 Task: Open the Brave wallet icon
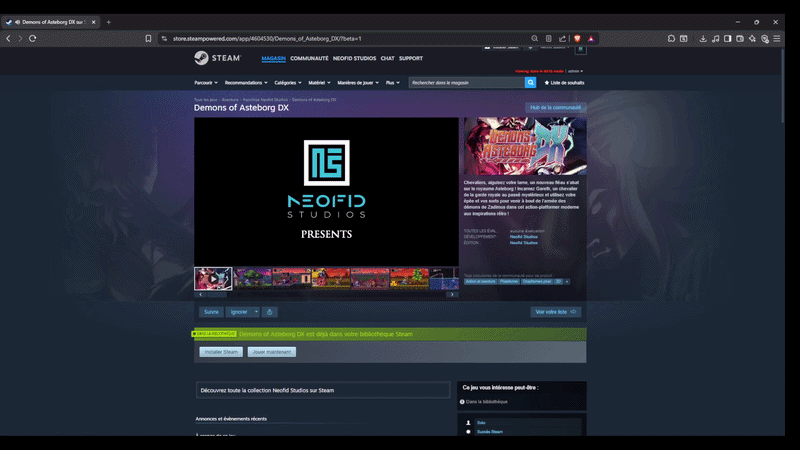[x=740, y=38]
